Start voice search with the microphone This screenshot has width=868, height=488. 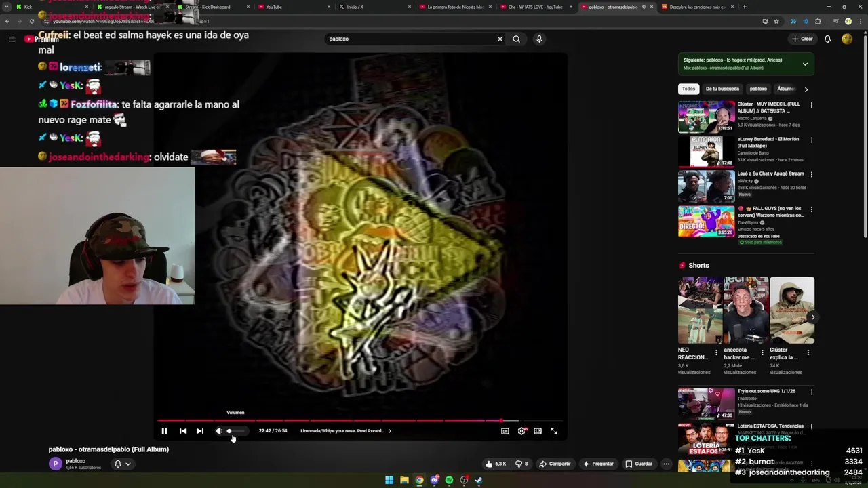539,39
